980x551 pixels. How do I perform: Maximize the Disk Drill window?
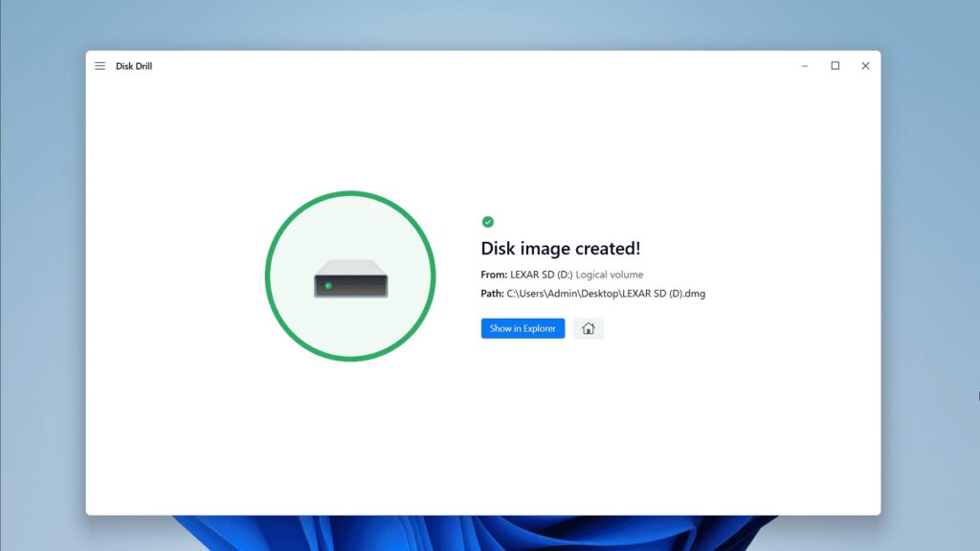tap(835, 65)
